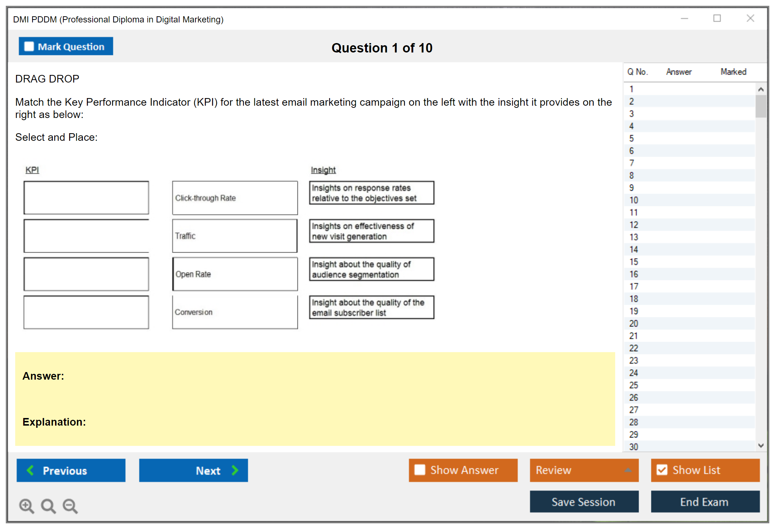Click the reset zoom magnifier icon
Viewport: 778px width, 532px height.
coord(48,506)
